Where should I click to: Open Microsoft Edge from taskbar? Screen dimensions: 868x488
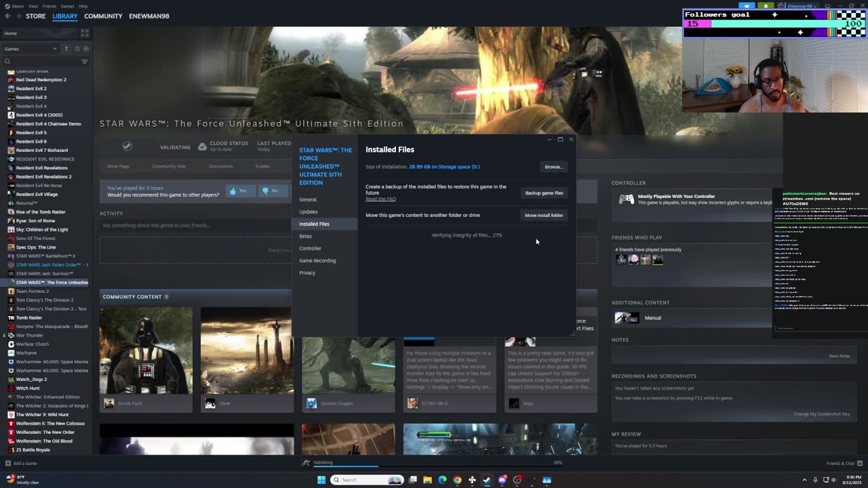coord(442,480)
